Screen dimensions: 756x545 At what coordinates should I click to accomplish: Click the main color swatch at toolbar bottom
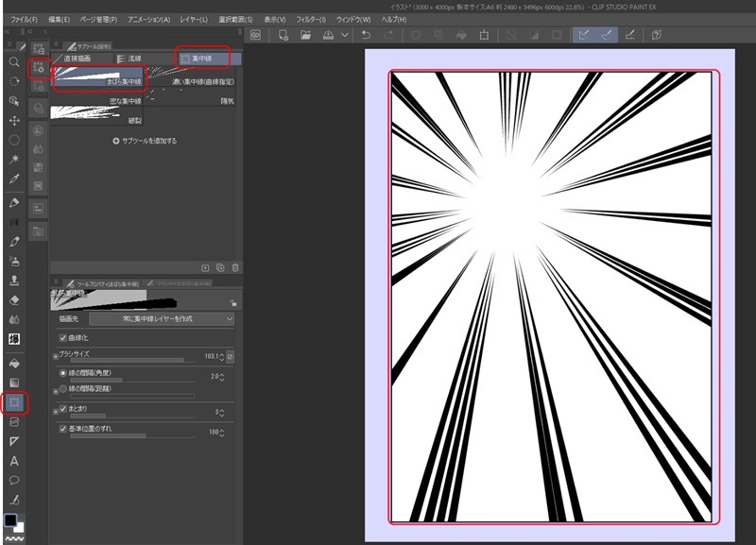pyautogui.click(x=10, y=520)
